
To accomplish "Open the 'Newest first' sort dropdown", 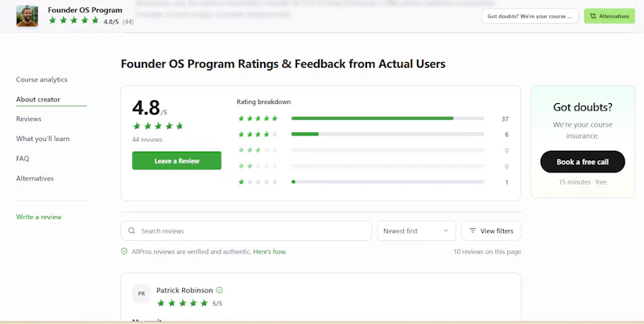I will (416, 231).
